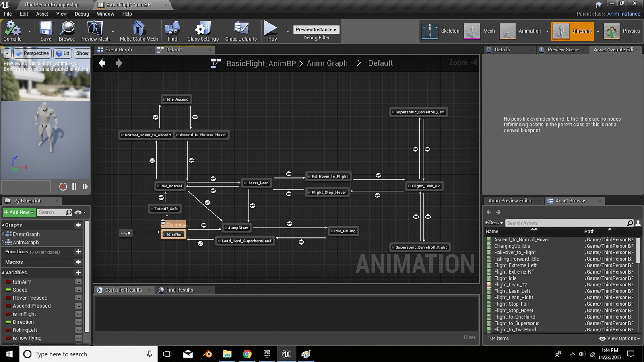644x362 pixels.
Task: Select Flight_Idle in the Asset Browser list
Action: (505, 278)
